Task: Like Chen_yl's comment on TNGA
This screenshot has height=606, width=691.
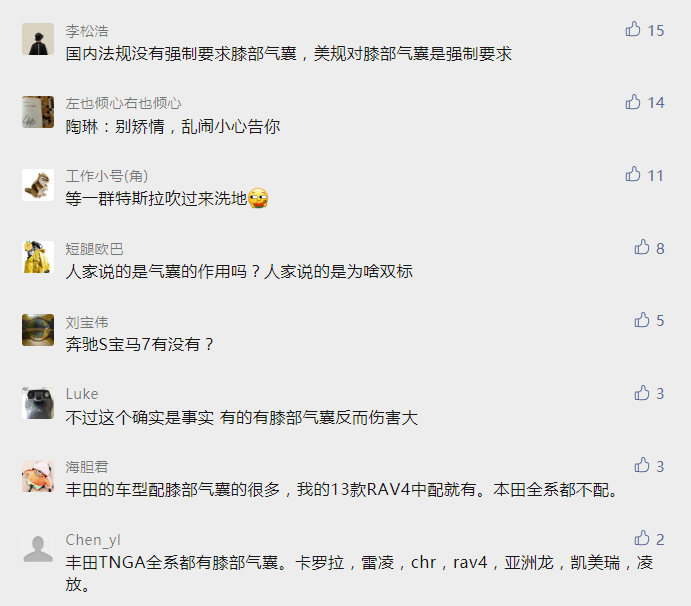Action: click(x=642, y=538)
